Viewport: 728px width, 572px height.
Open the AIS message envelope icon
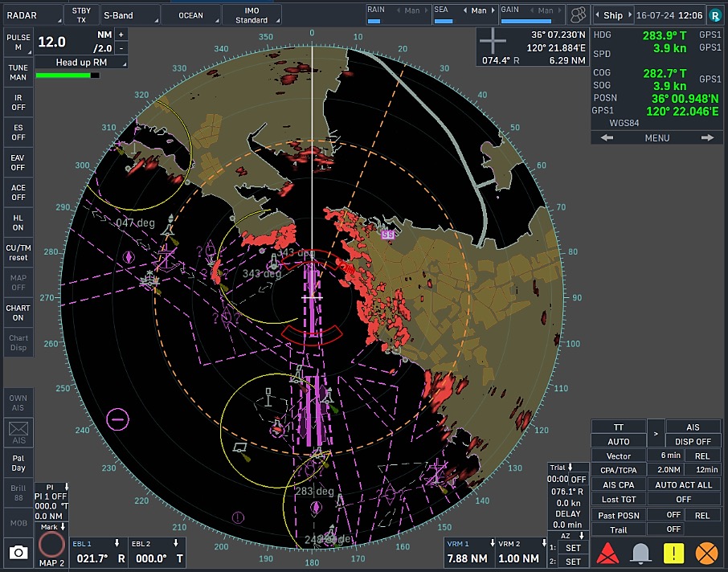[x=18, y=430]
